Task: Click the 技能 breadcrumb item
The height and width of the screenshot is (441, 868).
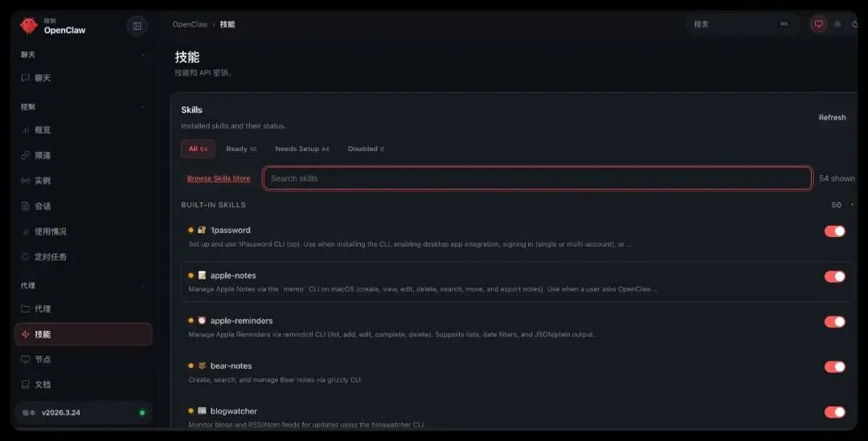Action: point(227,24)
